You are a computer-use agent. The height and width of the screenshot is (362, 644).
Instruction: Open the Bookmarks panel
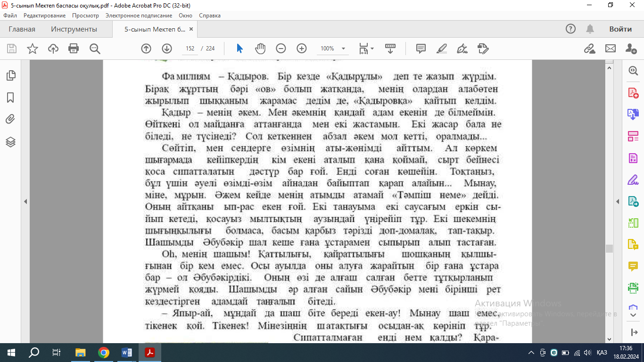pos(10,98)
